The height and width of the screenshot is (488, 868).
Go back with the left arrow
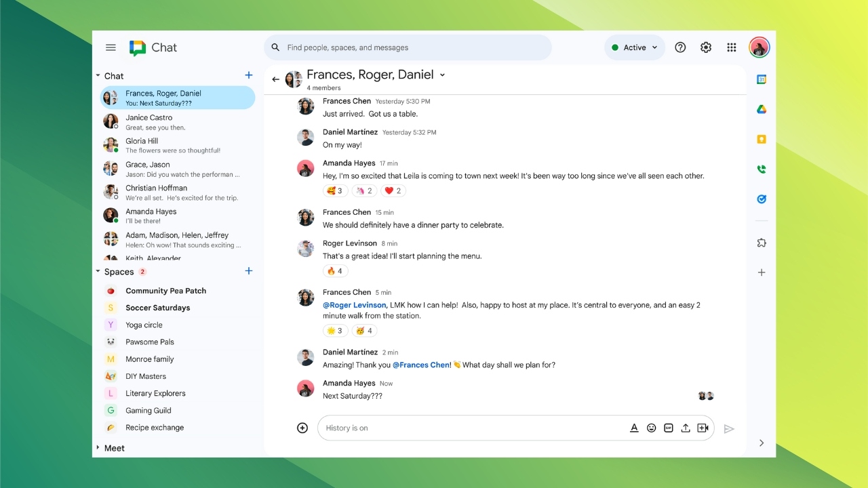[x=275, y=79]
